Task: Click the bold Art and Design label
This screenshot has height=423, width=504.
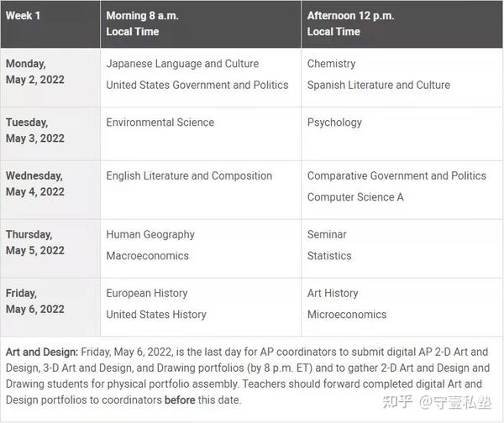Action: (41, 352)
